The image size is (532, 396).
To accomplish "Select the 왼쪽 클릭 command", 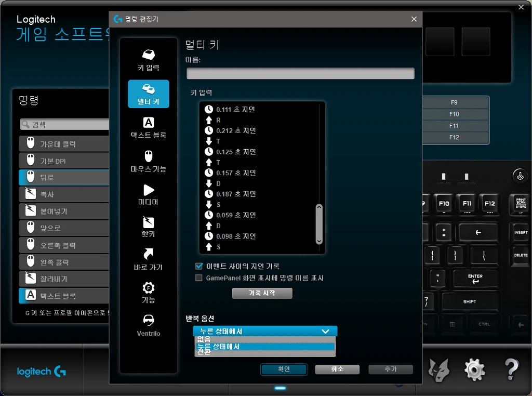I will [x=64, y=261].
